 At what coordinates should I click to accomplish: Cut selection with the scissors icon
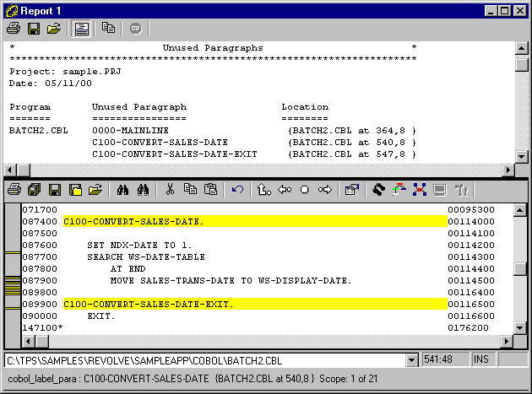click(170, 189)
